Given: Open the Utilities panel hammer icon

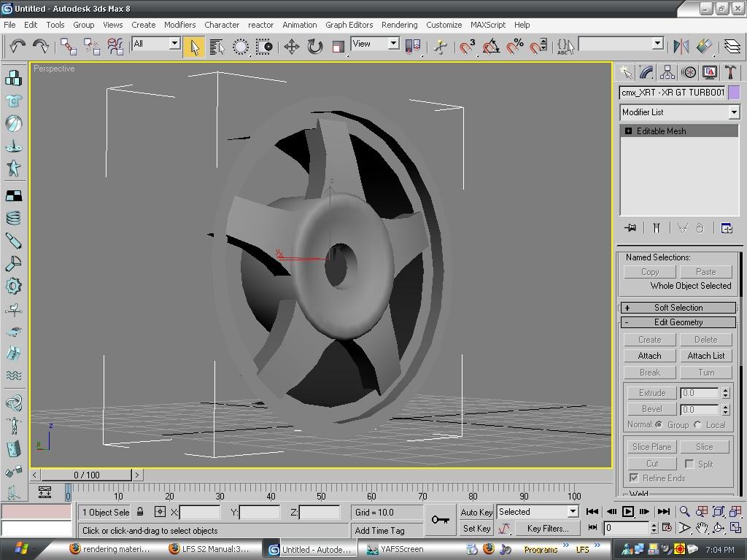Looking at the screenshot, I should 730,72.
